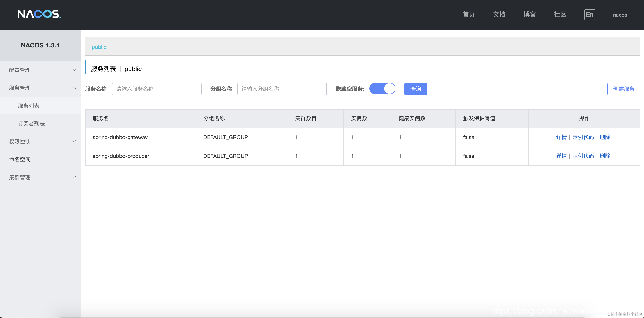This screenshot has width=644, height=318.
Task: Open 服务列表 in the sidebar
Action: (29, 106)
